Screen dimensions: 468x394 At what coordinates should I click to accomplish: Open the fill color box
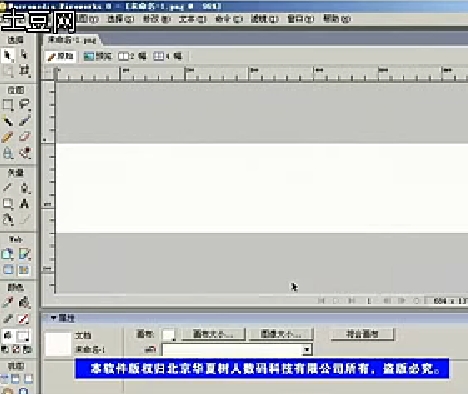(x=24, y=336)
